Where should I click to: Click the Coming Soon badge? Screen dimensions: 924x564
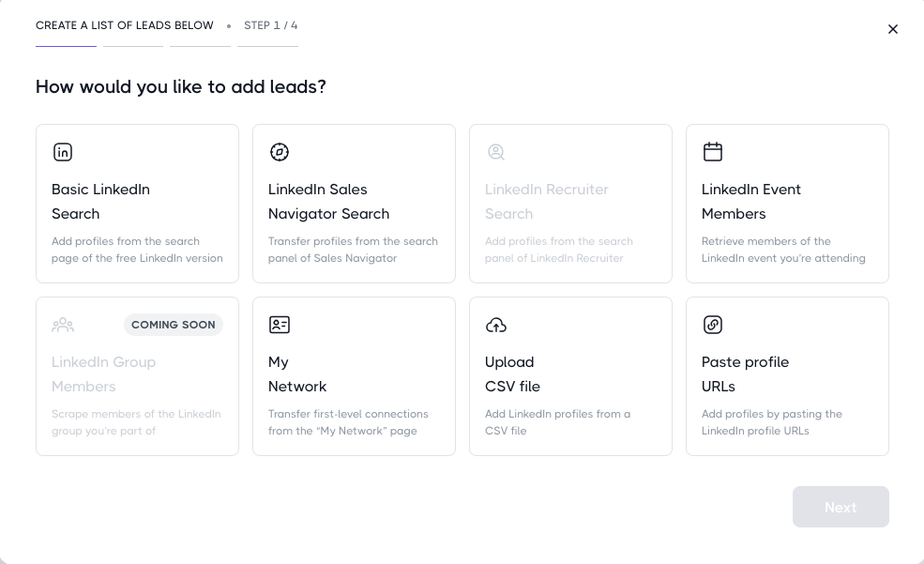tap(174, 325)
